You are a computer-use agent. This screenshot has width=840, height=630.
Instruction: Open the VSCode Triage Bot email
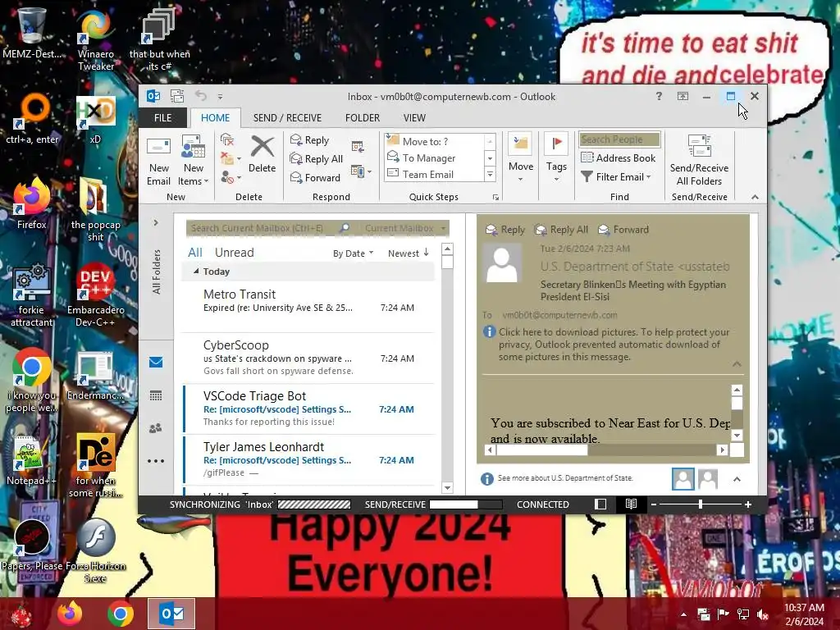pyautogui.click(x=308, y=409)
